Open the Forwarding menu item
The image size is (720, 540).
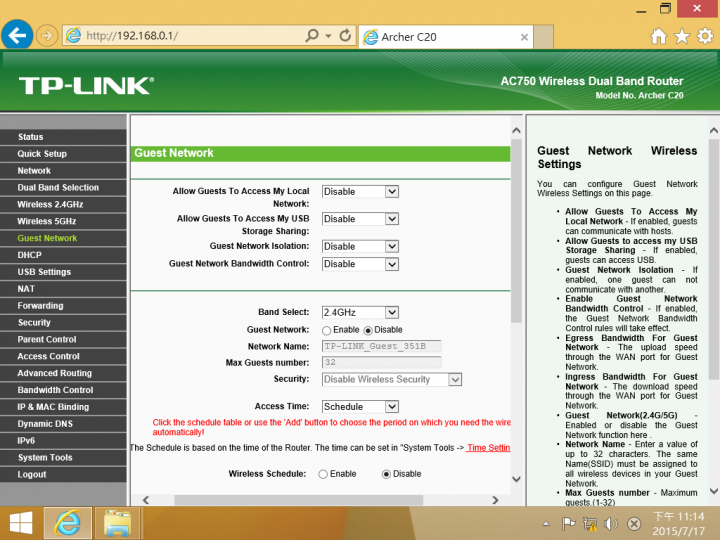(x=63, y=306)
